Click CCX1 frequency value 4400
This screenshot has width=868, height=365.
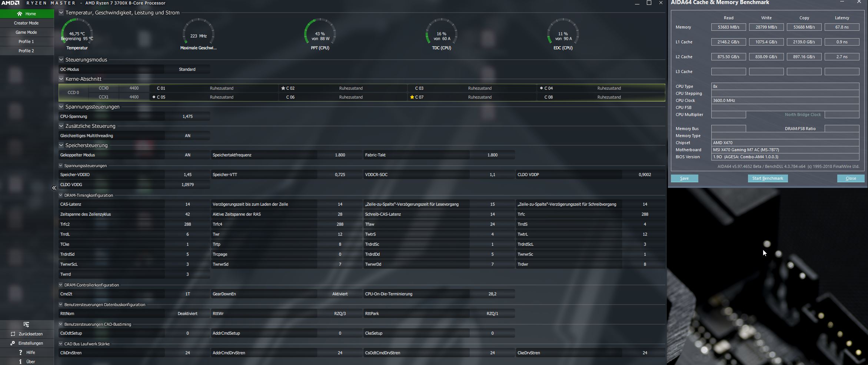coord(134,97)
